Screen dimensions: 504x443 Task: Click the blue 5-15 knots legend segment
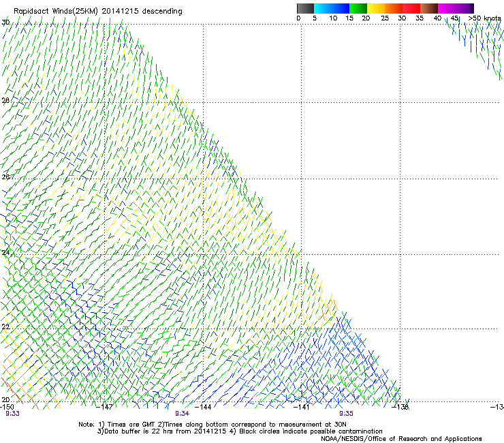[x=332, y=8]
